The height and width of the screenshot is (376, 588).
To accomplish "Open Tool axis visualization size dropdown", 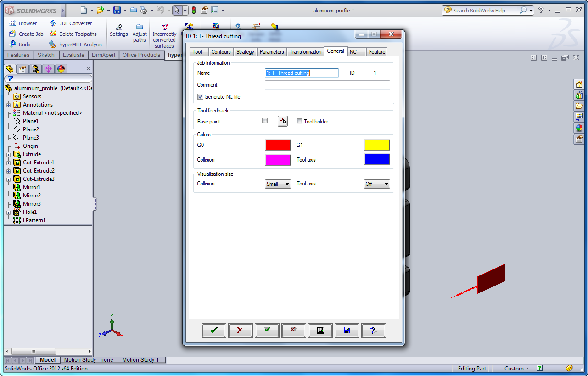I will click(x=377, y=184).
